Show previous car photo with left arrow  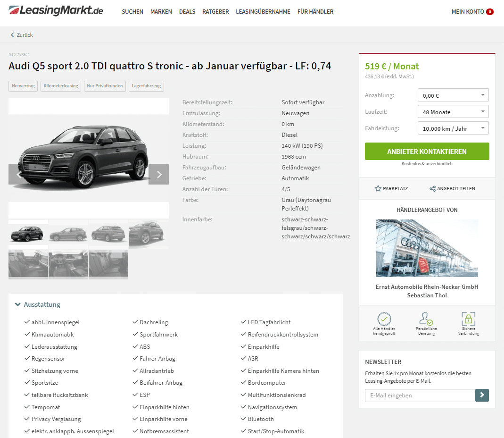click(x=18, y=175)
